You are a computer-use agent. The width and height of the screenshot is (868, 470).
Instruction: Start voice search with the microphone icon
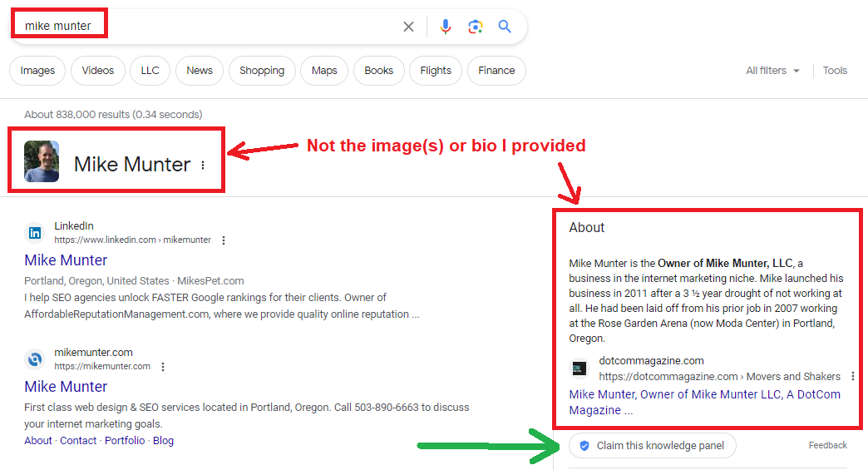coord(445,27)
